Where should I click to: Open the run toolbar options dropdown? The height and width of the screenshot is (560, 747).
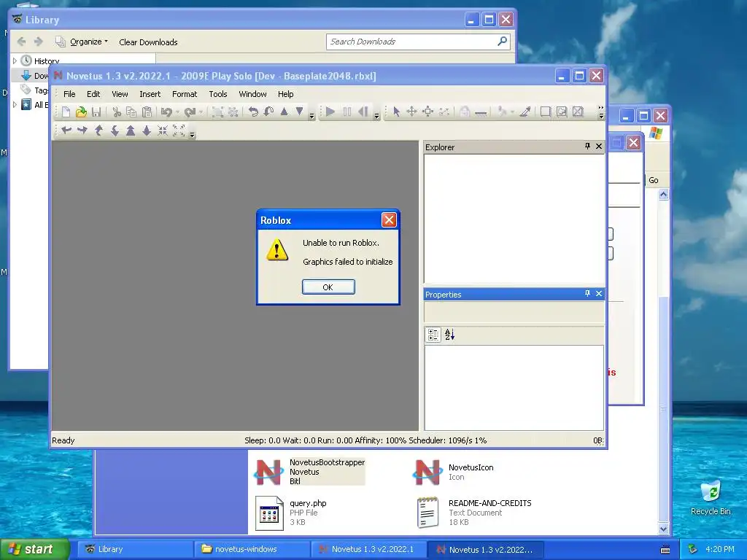pos(377,114)
